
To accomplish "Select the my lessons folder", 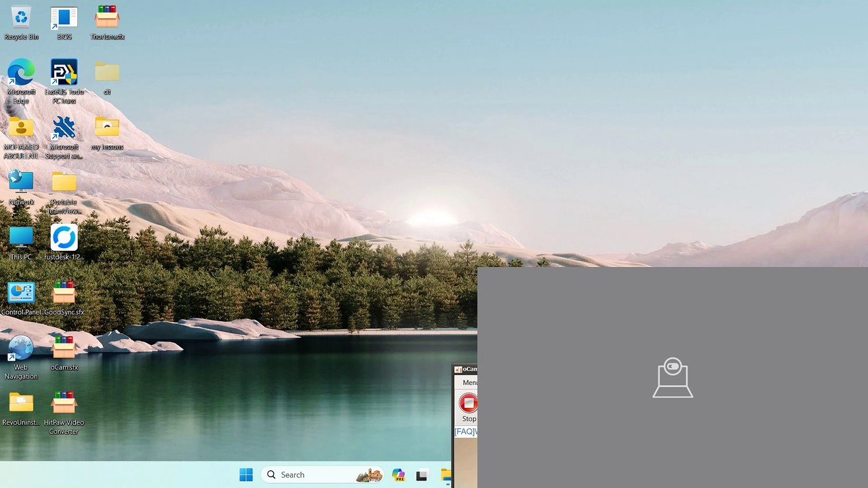I will click(x=107, y=134).
